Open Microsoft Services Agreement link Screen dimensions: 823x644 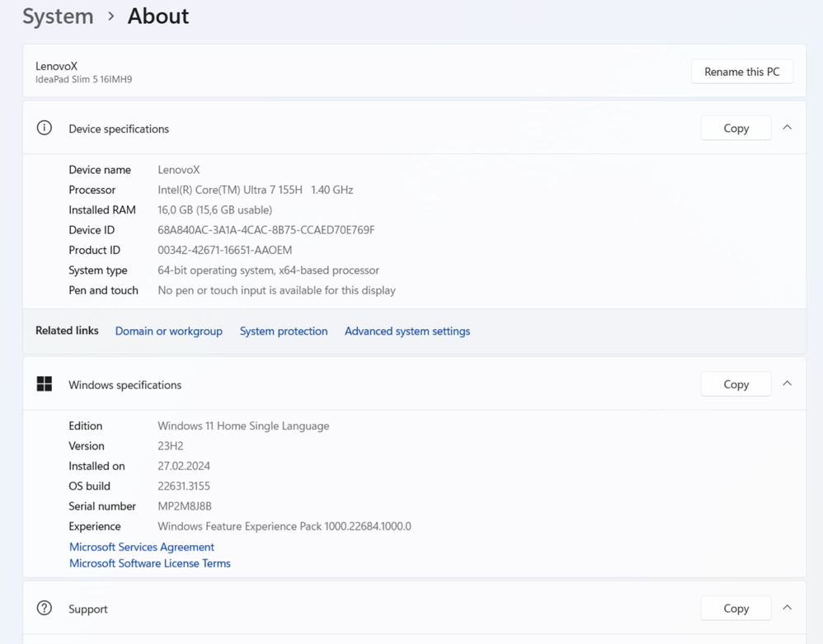[x=142, y=547]
